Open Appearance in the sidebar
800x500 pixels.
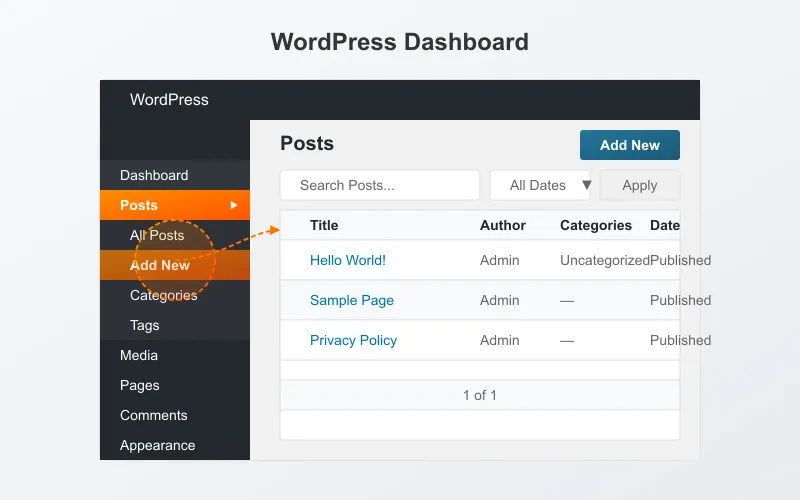174,445
